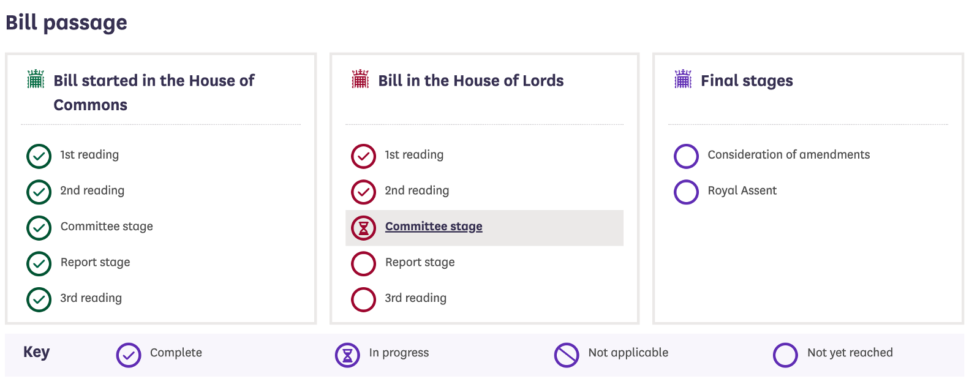This screenshot has width=980, height=387.
Task: Click the Lords 3rd reading empty circle
Action: (x=363, y=299)
